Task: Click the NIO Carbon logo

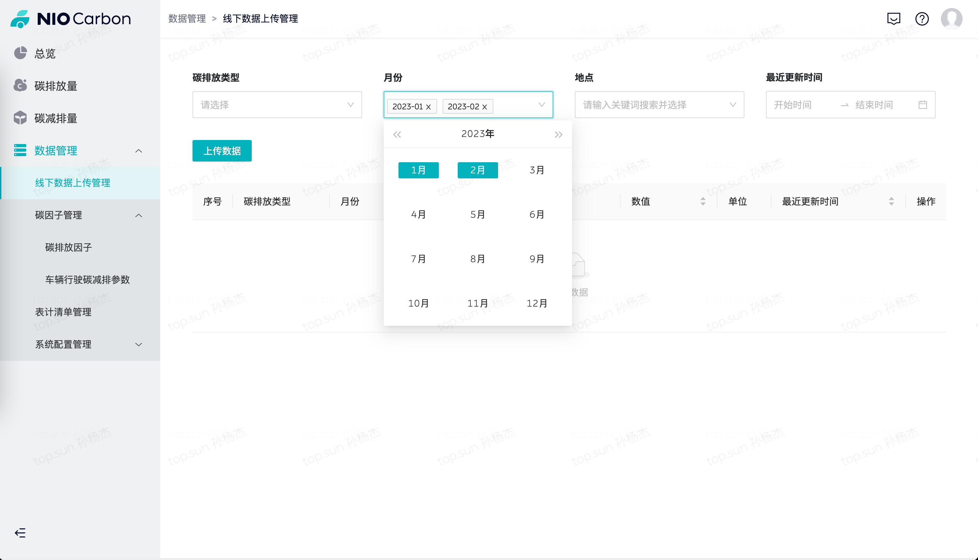Action: (x=71, y=19)
